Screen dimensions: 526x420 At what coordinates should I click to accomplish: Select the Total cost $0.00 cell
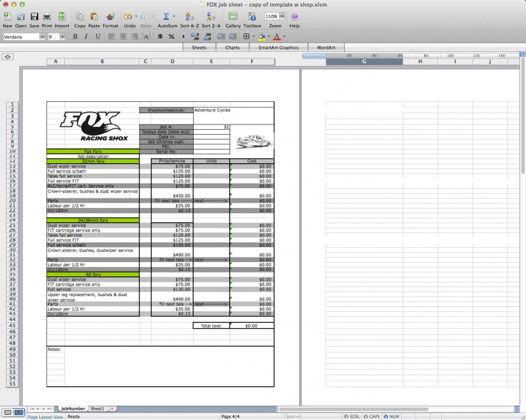click(x=252, y=325)
